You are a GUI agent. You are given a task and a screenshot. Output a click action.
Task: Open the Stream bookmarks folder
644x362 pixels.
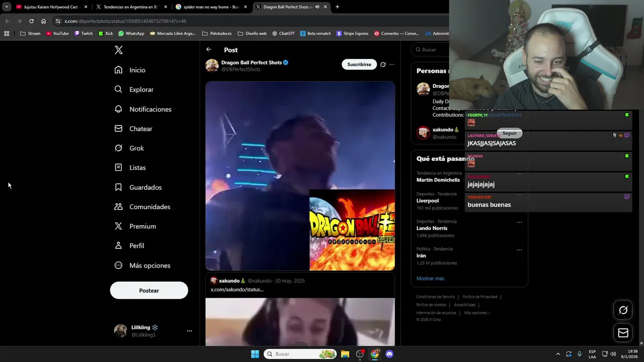pyautogui.click(x=30, y=34)
